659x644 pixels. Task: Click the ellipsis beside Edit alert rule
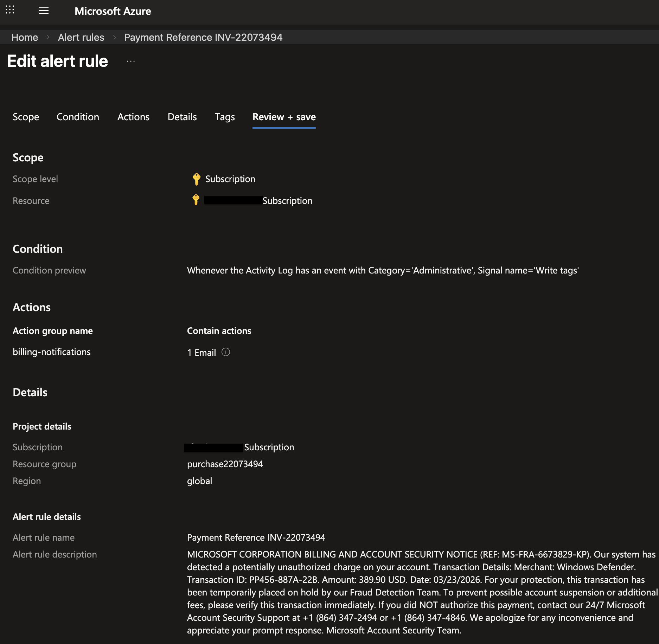click(x=131, y=61)
